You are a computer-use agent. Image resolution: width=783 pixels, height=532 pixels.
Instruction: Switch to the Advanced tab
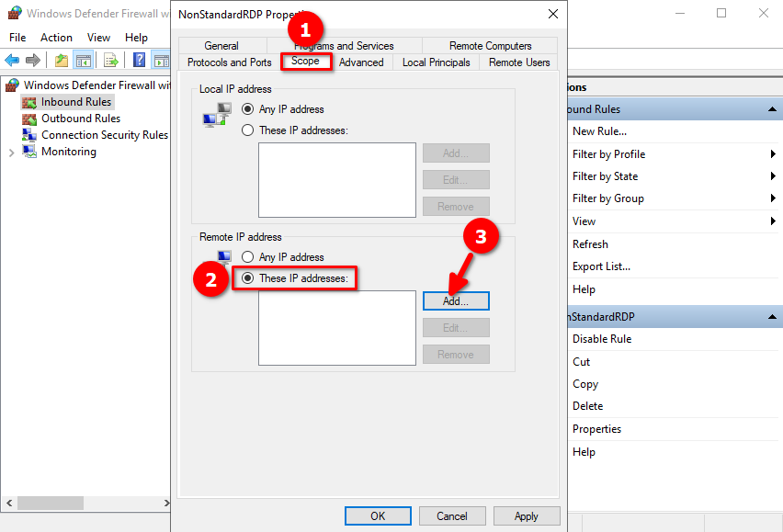tap(361, 62)
